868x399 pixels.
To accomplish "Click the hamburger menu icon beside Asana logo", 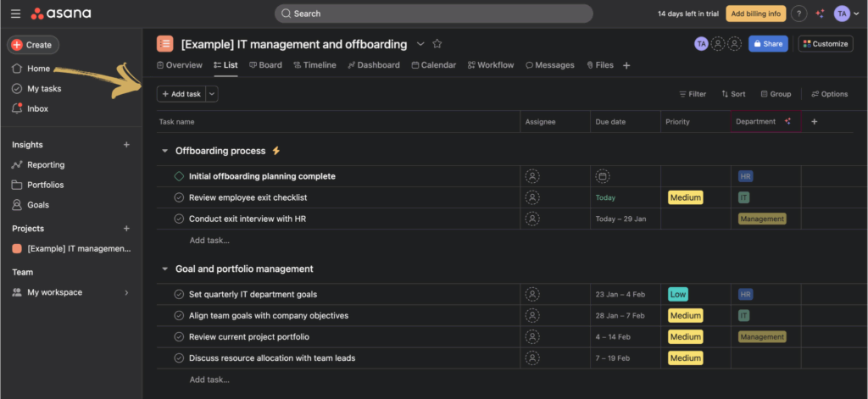I will [x=16, y=14].
